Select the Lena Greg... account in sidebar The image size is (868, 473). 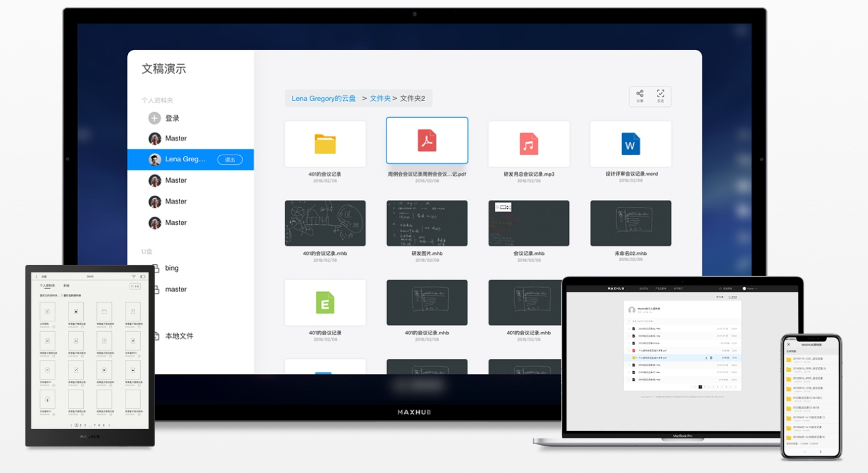[x=184, y=159]
